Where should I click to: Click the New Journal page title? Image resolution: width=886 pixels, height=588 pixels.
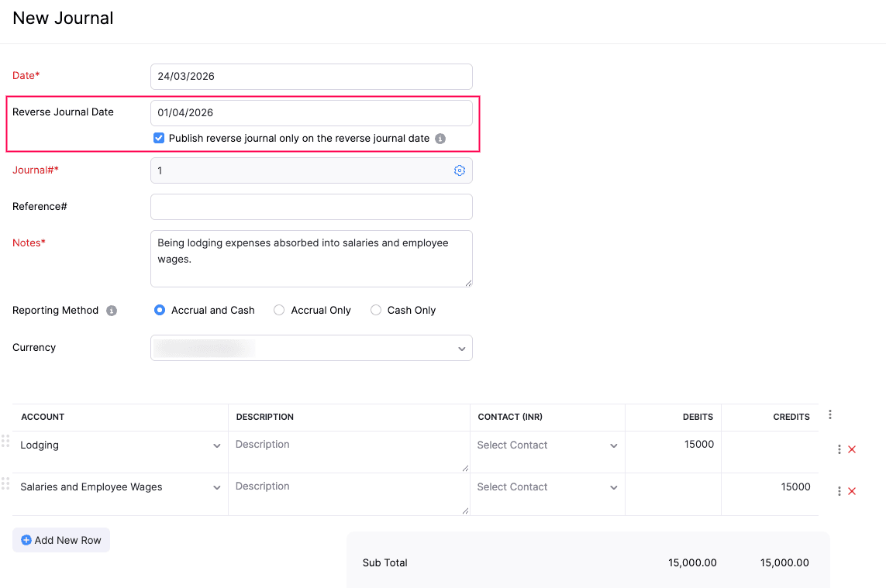coord(62,18)
